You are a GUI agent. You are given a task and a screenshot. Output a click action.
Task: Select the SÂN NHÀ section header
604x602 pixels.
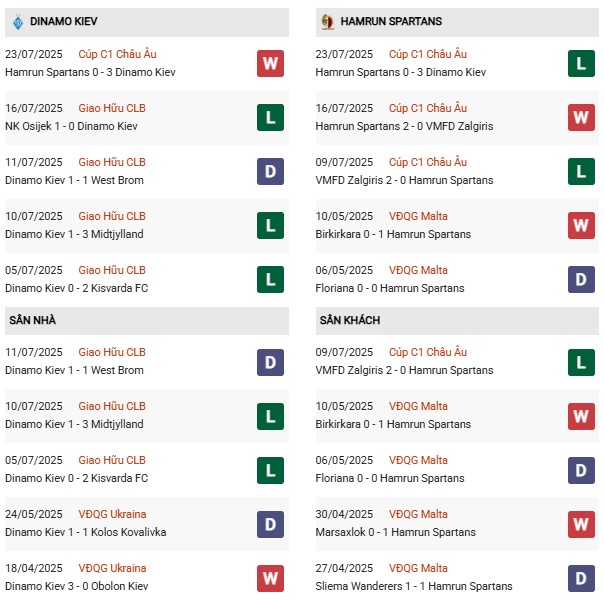click(x=34, y=320)
